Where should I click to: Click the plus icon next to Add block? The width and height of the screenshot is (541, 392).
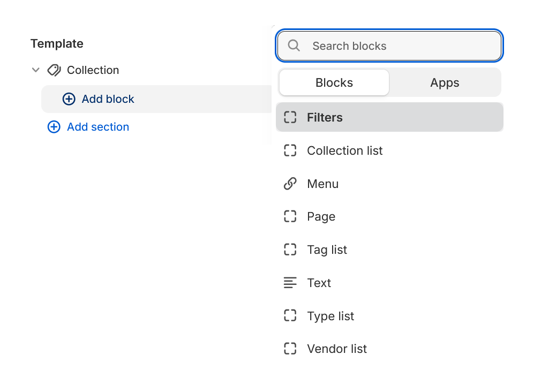click(x=69, y=99)
